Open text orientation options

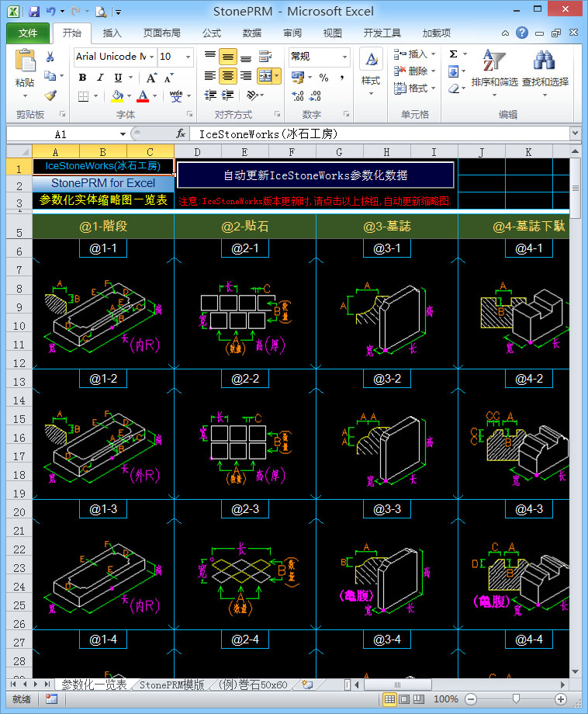(252, 95)
